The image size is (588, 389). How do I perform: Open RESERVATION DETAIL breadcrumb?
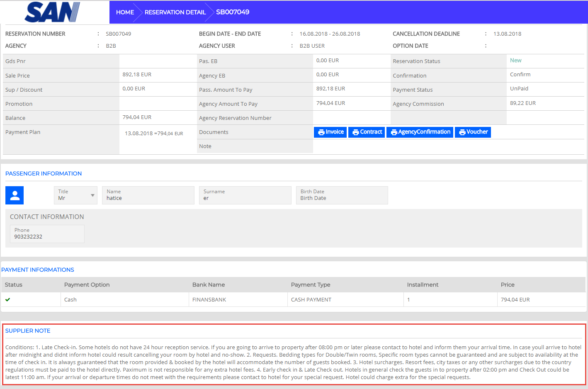point(175,12)
